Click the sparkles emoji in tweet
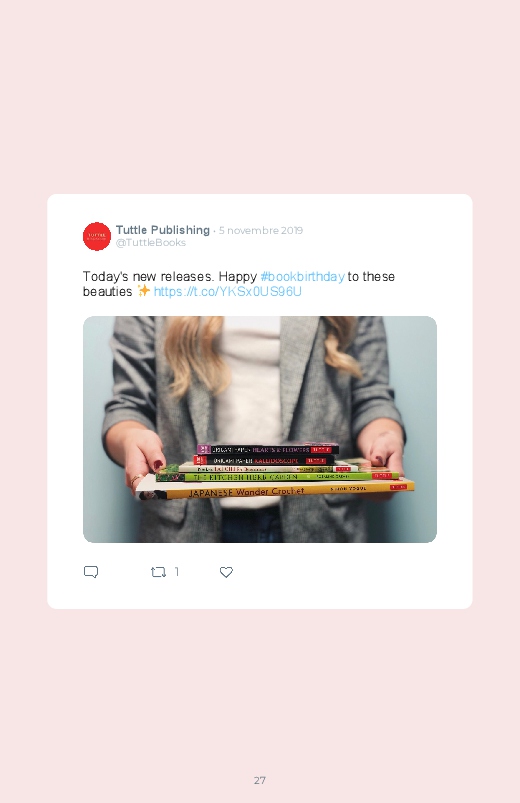Image resolution: width=520 pixels, height=803 pixels. 143,291
